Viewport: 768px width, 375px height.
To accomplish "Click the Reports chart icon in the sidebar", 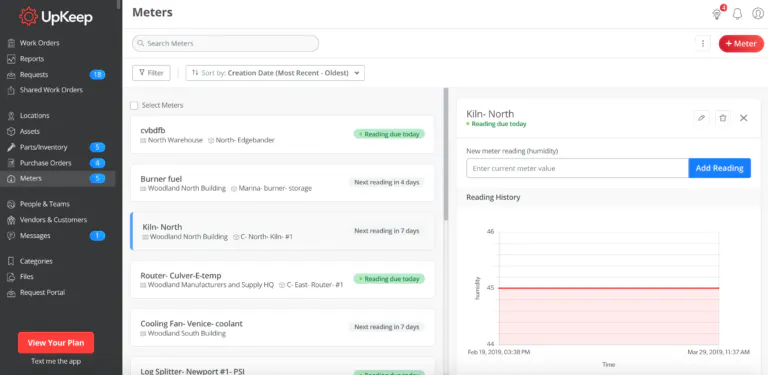I will tap(12, 59).
